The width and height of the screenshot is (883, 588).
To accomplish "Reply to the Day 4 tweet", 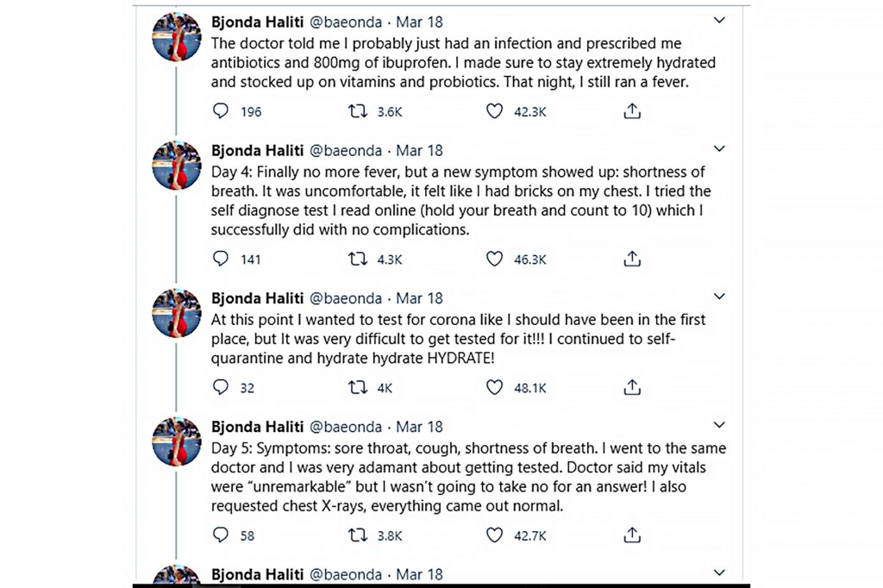I will click(220, 259).
